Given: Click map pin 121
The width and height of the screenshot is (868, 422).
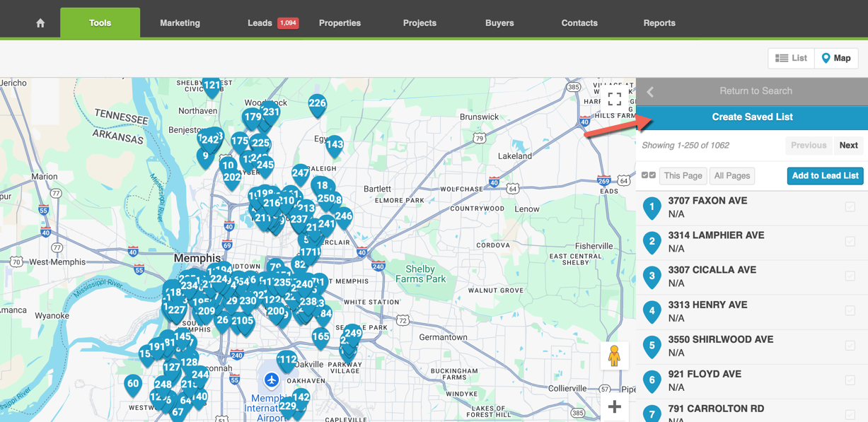Looking at the screenshot, I should click(x=212, y=86).
